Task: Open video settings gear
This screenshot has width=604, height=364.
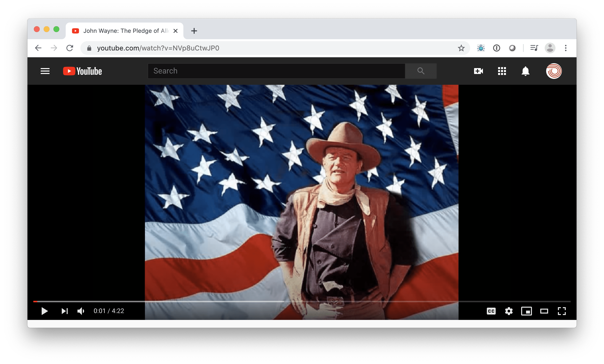Action: pyautogui.click(x=509, y=311)
